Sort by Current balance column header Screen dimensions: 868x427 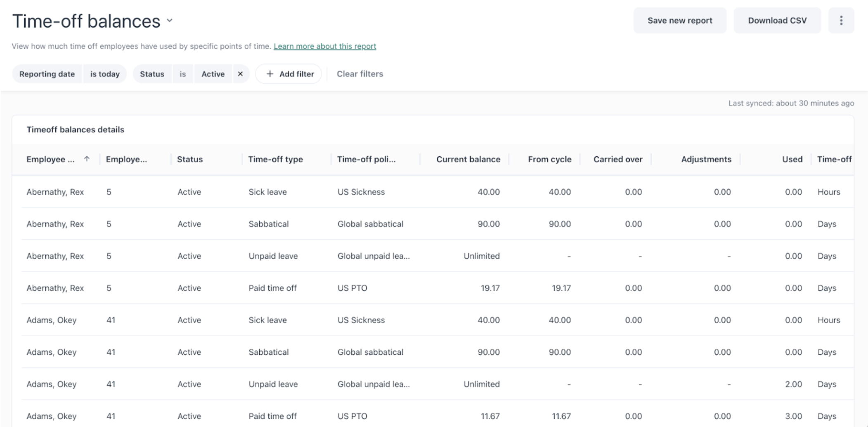pyautogui.click(x=468, y=159)
